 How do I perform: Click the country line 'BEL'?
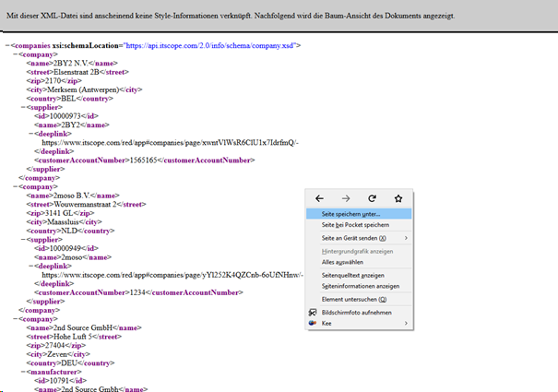(69, 99)
